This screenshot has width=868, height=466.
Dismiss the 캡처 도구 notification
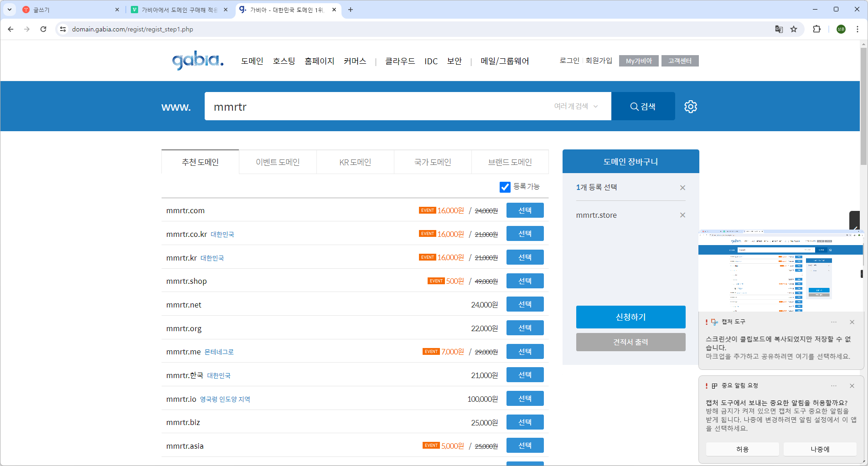click(x=852, y=322)
